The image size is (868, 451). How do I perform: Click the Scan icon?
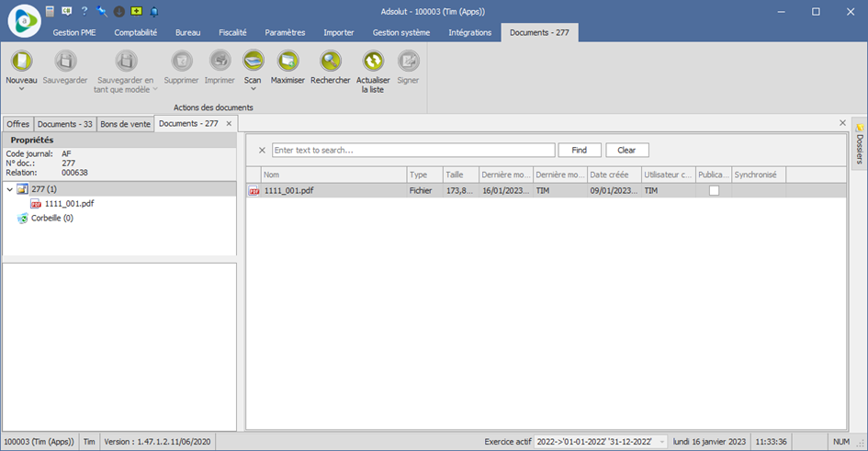pyautogui.click(x=253, y=61)
